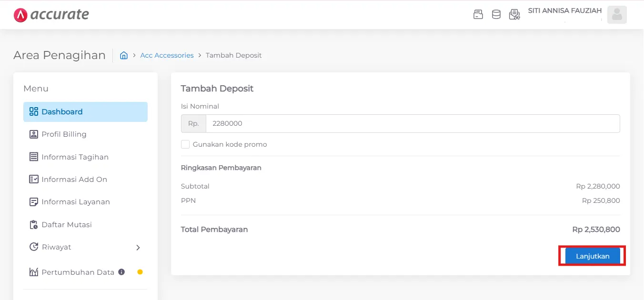Expand the Riwayat menu chevron

[138, 247]
